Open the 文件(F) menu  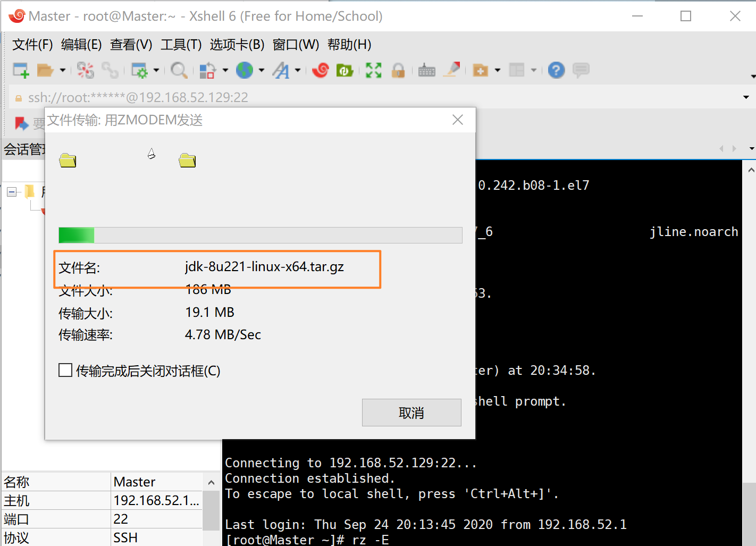[32, 45]
